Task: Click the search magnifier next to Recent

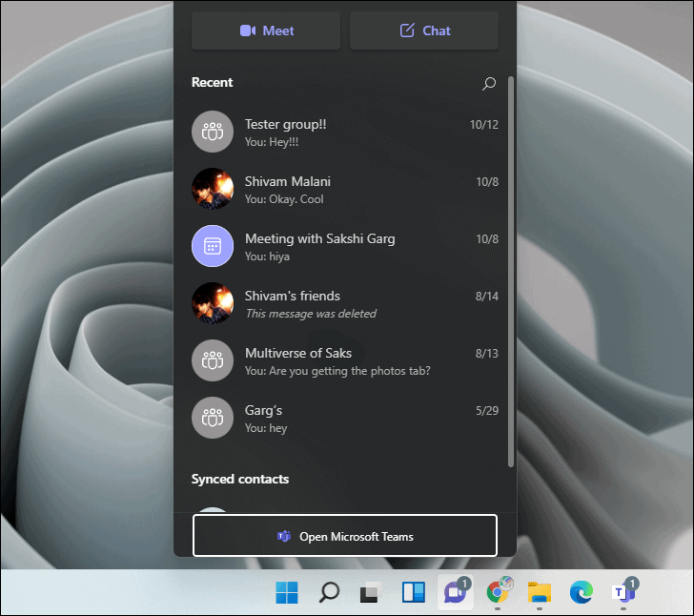Action: 489,83
